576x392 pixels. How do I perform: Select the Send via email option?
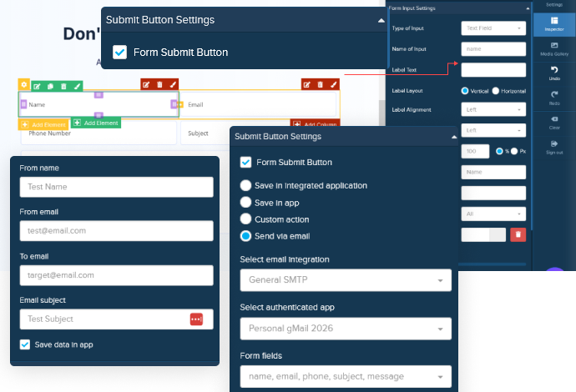(x=245, y=236)
